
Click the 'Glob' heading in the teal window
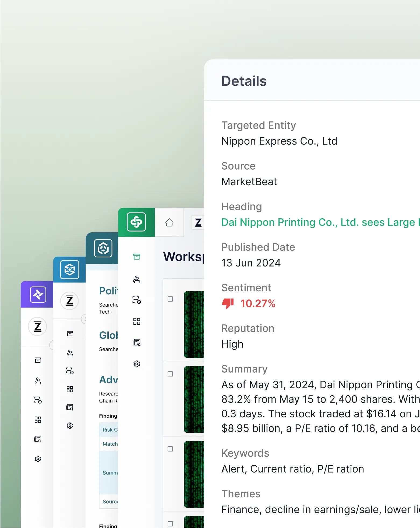click(109, 335)
